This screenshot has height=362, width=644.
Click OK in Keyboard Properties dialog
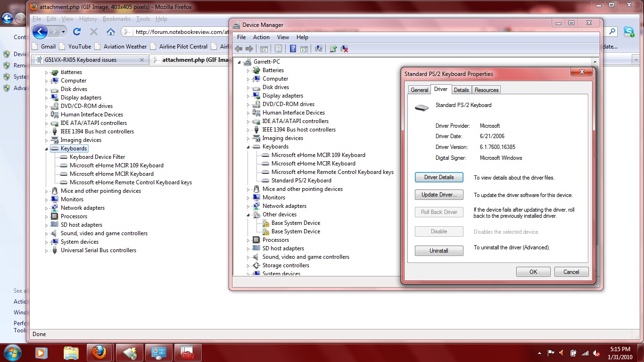(x=533, y=271)
